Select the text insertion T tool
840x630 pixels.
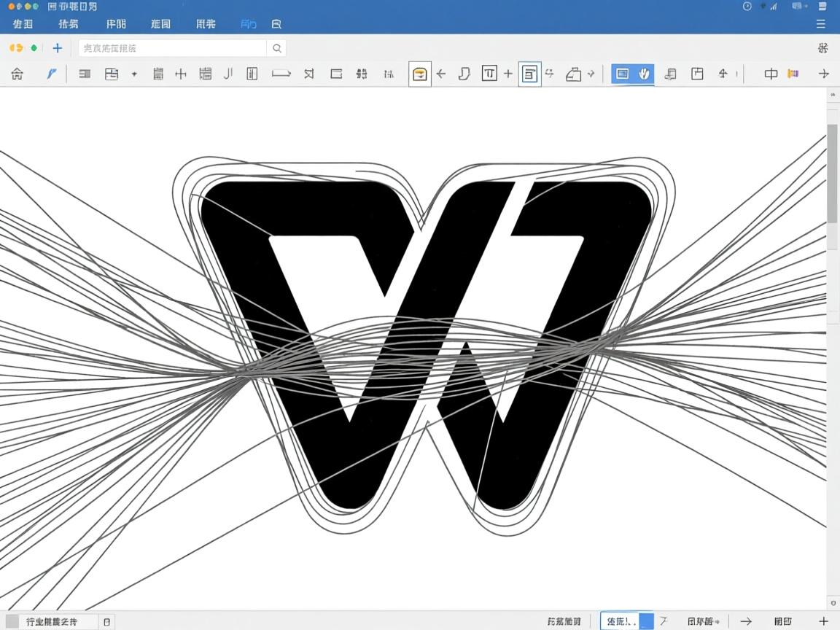[x=490, y=74]
